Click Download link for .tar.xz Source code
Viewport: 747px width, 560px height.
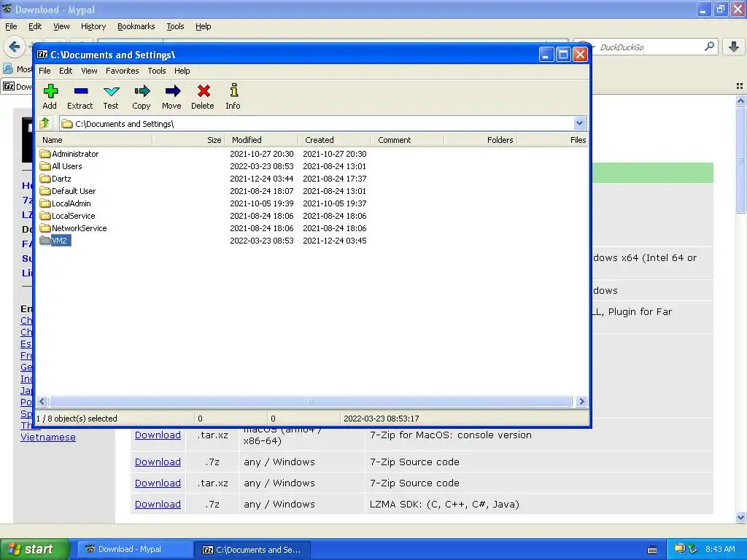[158, 483]
